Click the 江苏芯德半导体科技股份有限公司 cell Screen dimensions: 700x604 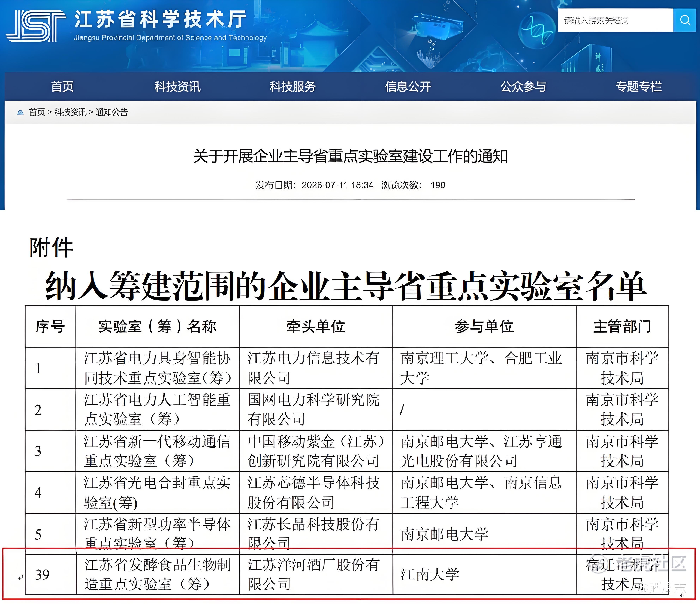pos(316,493)
